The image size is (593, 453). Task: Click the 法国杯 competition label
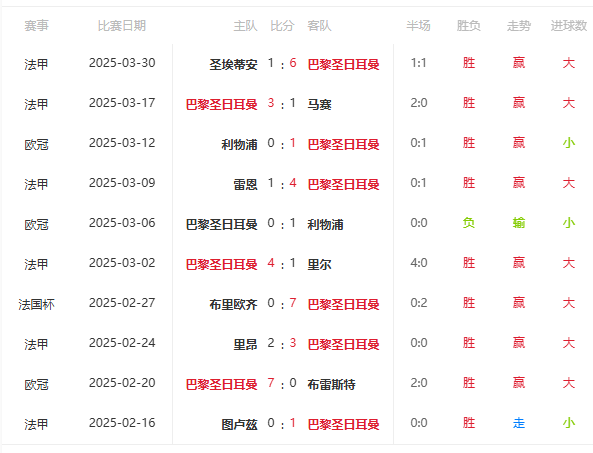36,304
